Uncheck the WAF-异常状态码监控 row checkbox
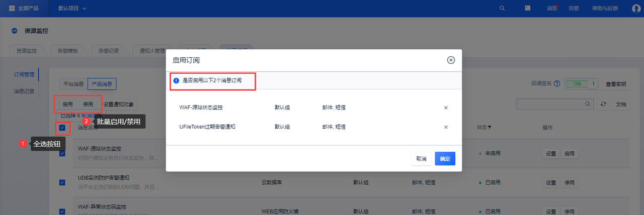The image size is (644, 215). pyautogui.click(x=62, y=211)
